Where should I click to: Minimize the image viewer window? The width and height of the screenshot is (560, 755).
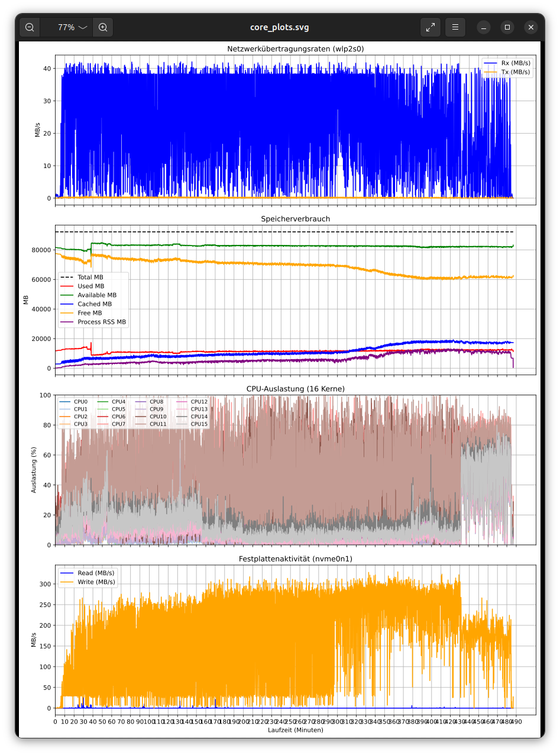(484, 27)
